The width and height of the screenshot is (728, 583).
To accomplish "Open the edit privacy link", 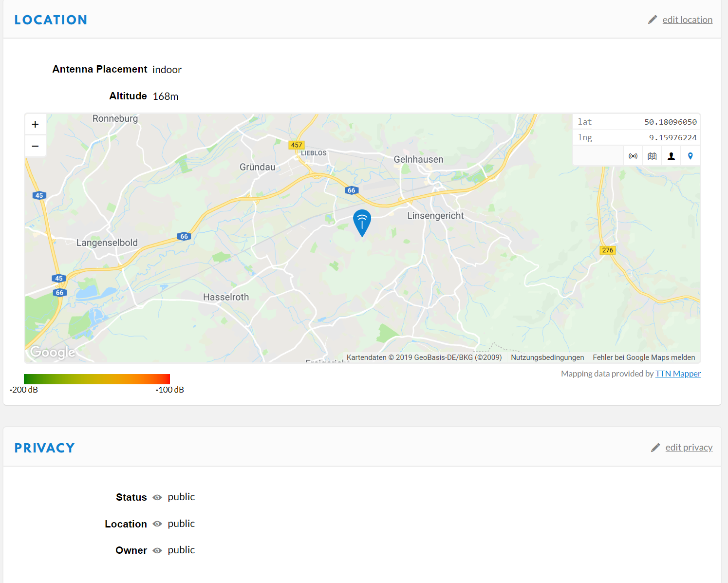I will (689, 447).
